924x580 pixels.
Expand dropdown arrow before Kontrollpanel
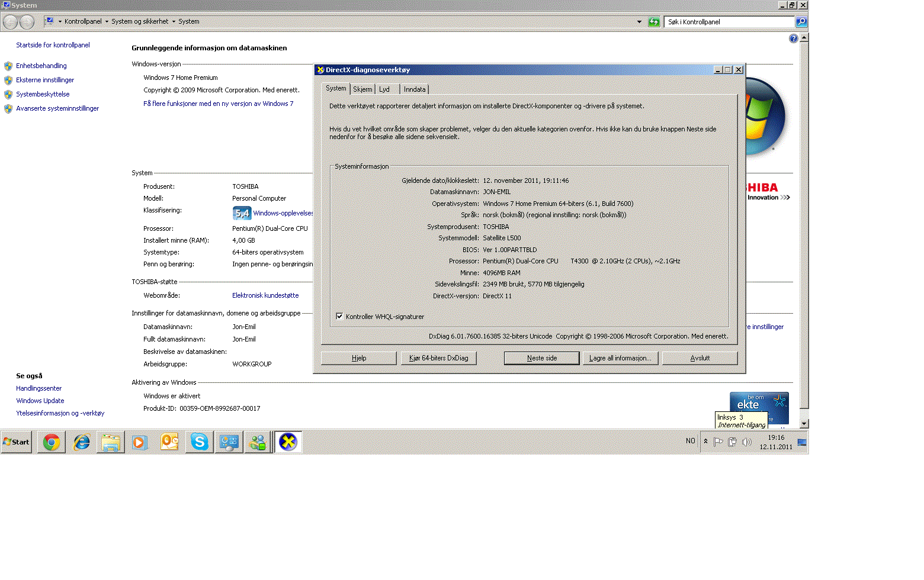[x=60, y=21]
